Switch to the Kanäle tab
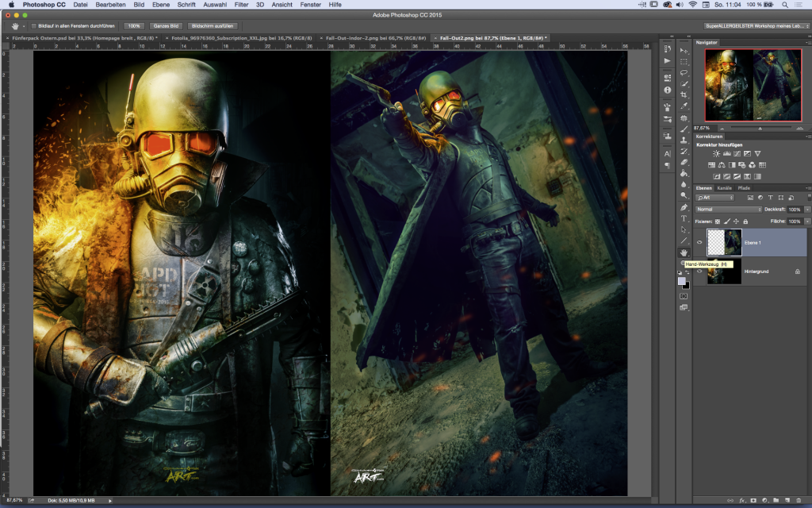This screenshot has height=508, width=812. tap(725, 188)
